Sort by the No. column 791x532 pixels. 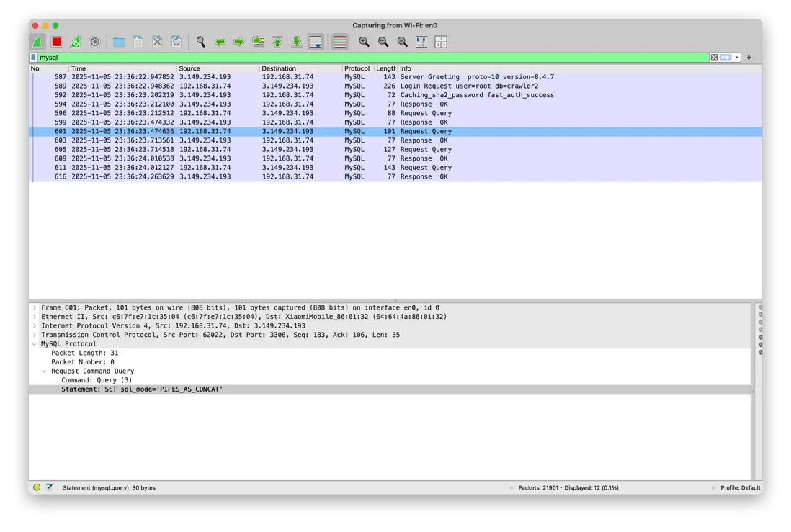[x=49, y=68]
